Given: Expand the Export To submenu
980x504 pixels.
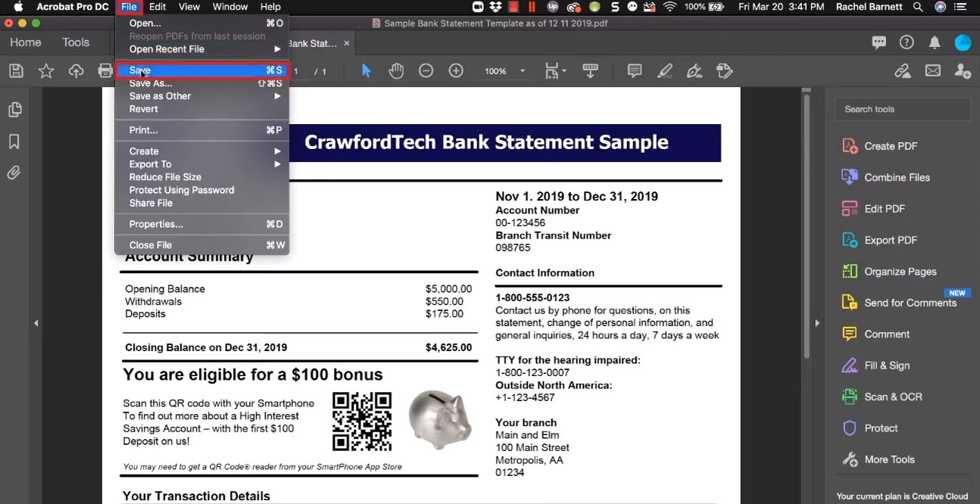Looking at the screenshot, I should (x=202, y=164).
